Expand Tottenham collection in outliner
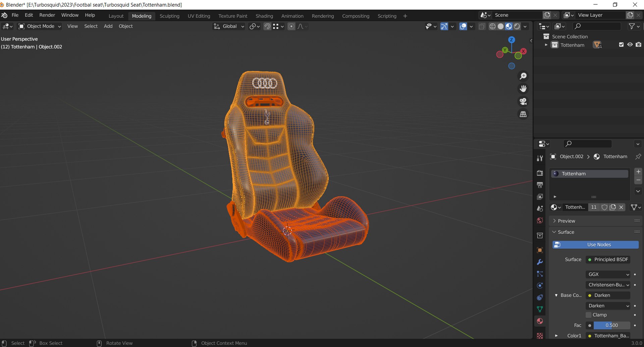 click(546, 45)
